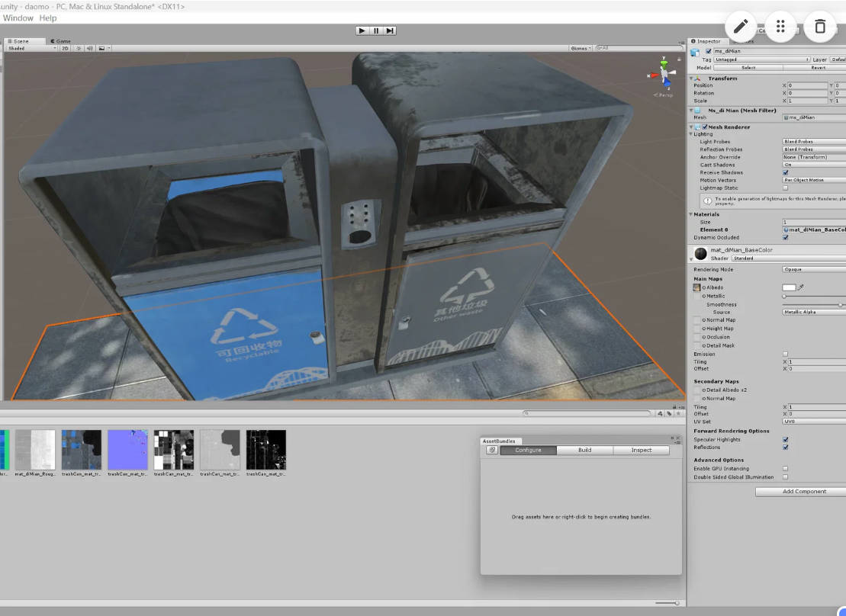This screenshot has height=616, width=846.
Task: Uncheck Receive Shadows
Action: (786, 172)
